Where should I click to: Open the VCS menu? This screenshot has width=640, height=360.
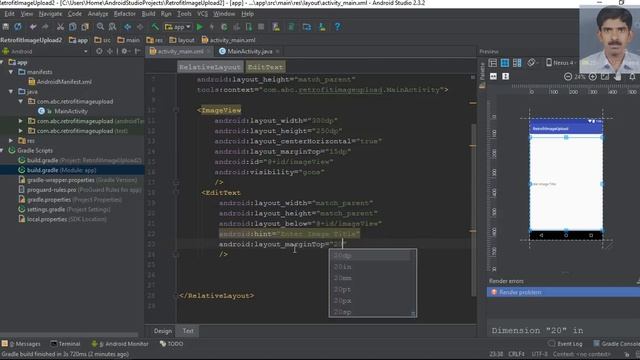[x=202, y=14]
